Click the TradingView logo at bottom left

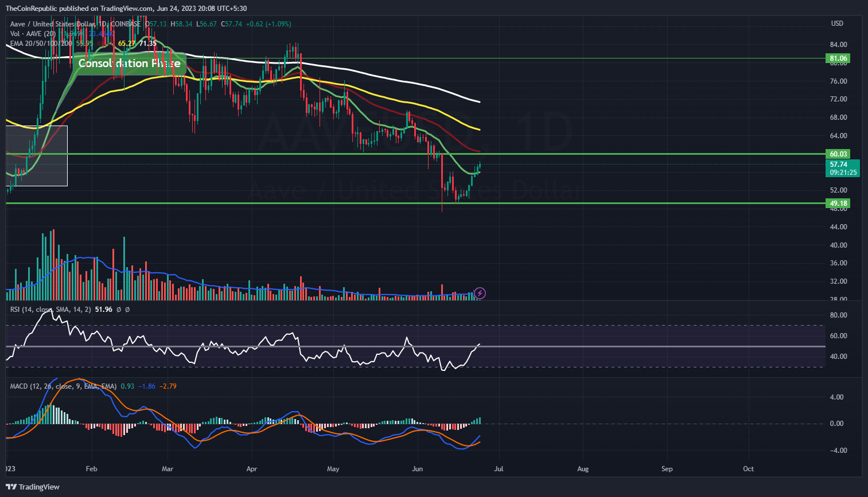pyautogui.click(x=33, y=487)
